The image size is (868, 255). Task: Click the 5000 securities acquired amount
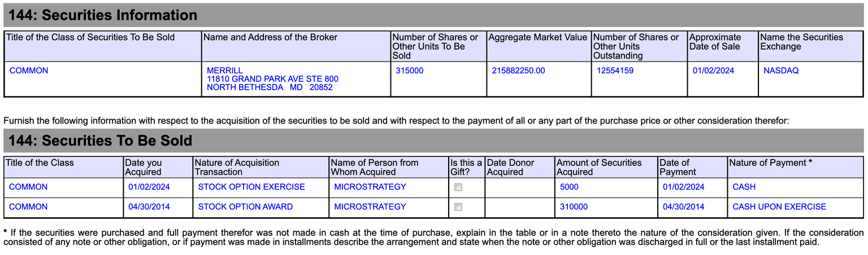click(569, 187)
